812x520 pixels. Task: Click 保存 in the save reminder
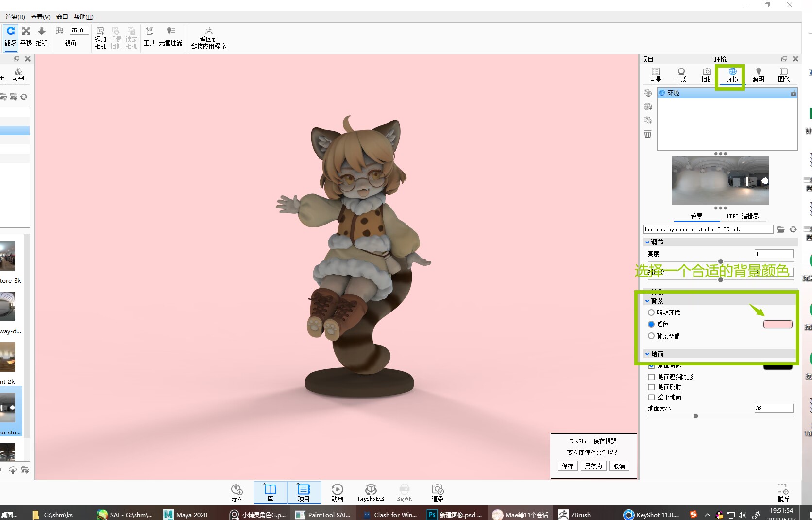point(568,466)
